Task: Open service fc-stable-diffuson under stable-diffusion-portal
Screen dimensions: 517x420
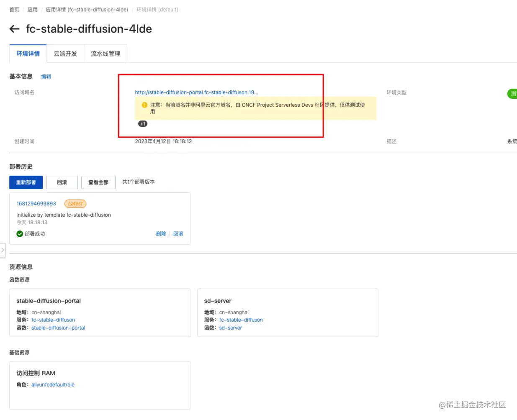Action: pos(53,320)
